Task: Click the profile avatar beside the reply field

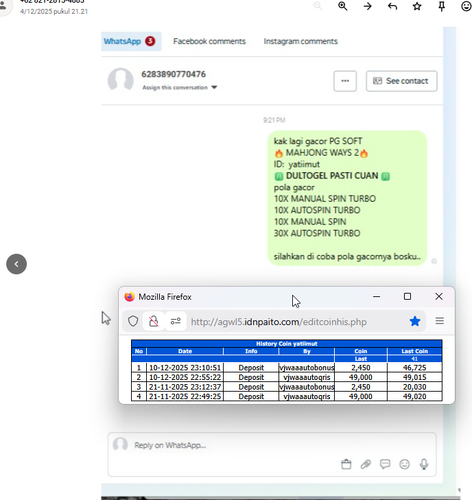Action: (120, 444)
